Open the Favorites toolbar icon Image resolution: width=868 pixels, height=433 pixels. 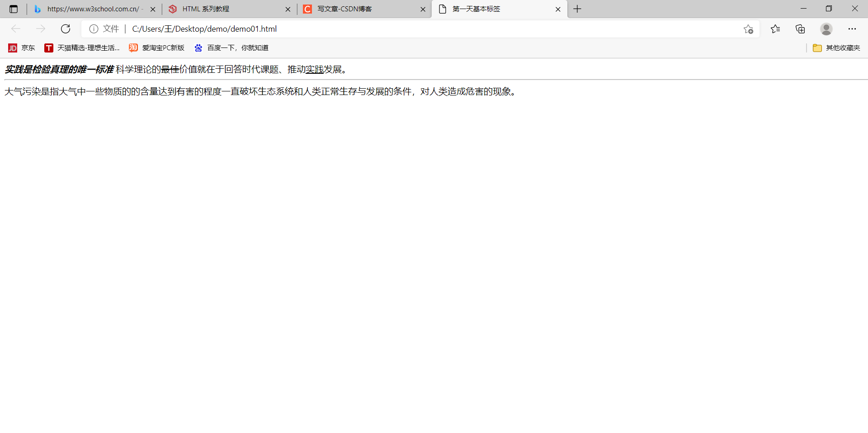click(776, 29)
